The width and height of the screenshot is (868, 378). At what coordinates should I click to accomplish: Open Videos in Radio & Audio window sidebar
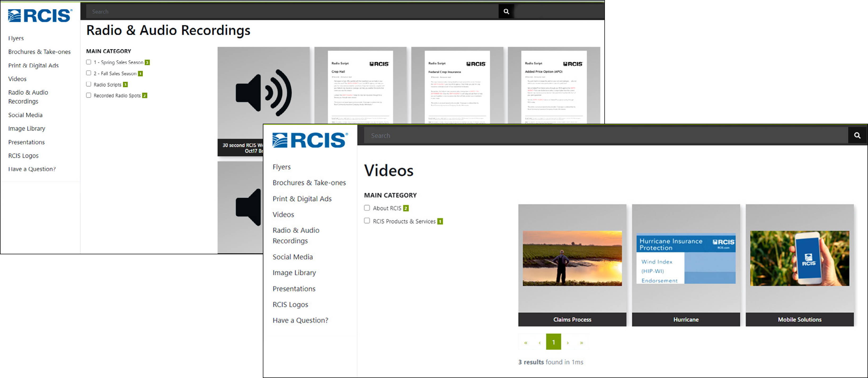(17, 79)
